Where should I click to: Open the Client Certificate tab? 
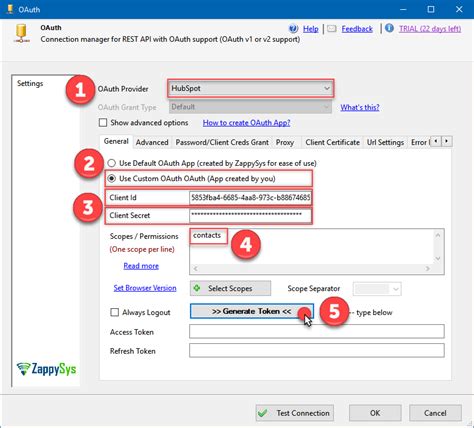point(332,142)
